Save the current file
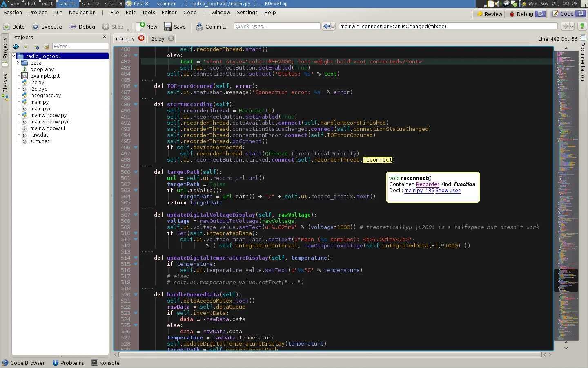 point(175,27)
